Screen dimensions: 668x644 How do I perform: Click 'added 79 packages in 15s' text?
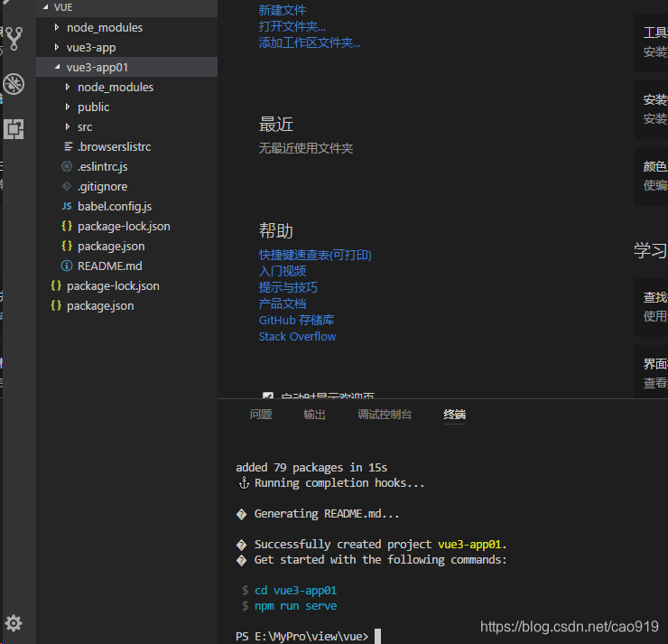(x=311, y=468)
